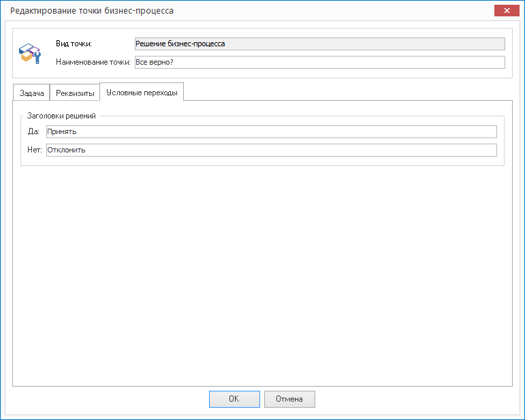Click the Заголовки решений group title
The image size is (525, 420).
coord(61,116)
